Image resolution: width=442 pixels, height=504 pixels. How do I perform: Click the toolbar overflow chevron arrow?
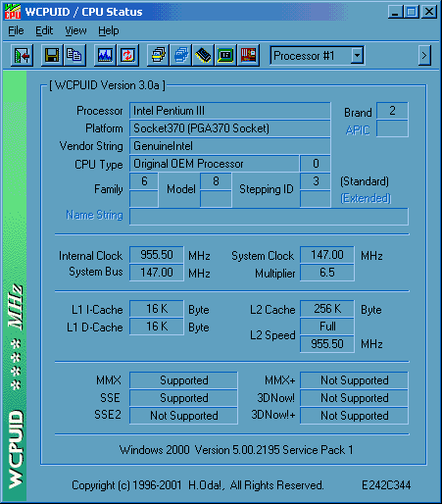(x=424, y=56)
